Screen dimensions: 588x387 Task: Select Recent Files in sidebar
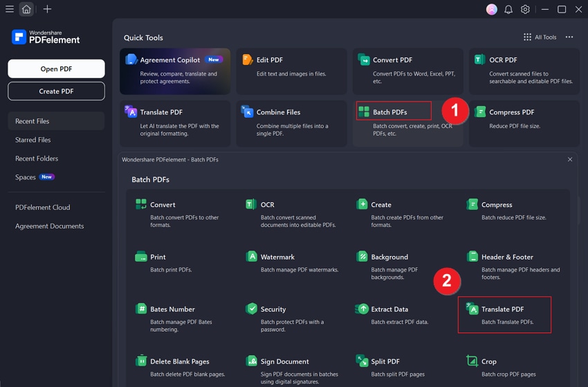(x=56, y=121)
